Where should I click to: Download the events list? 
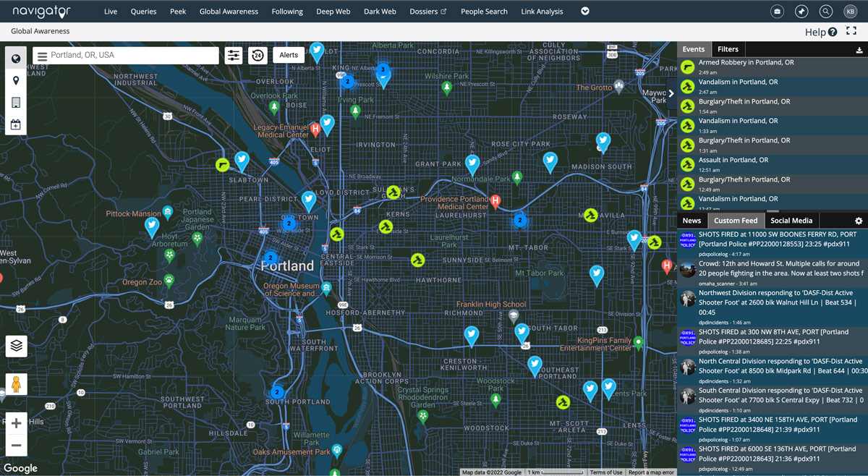[x=859, y=50]
